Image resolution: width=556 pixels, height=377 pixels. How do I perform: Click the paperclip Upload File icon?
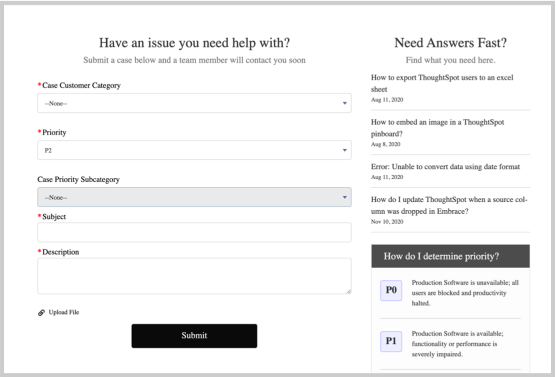(41, 312)
